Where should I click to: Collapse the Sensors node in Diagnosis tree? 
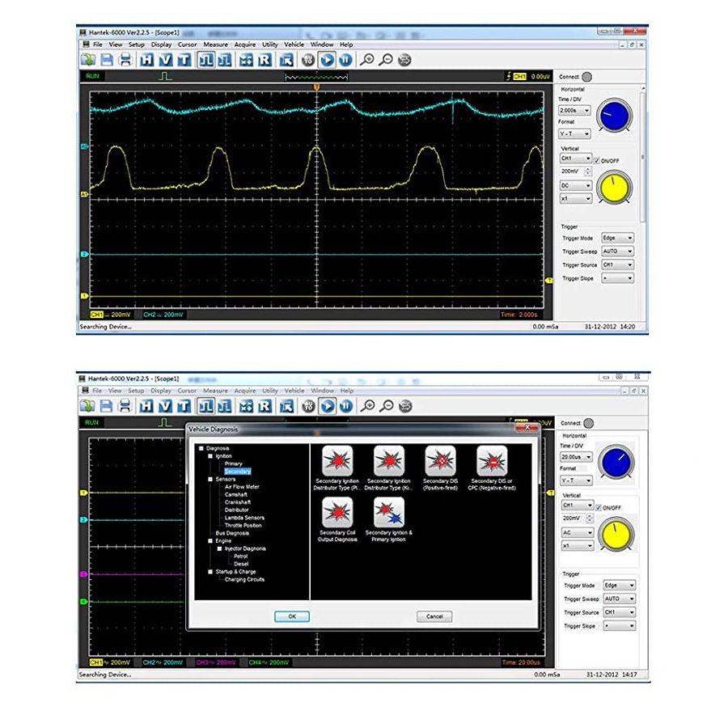209,479
